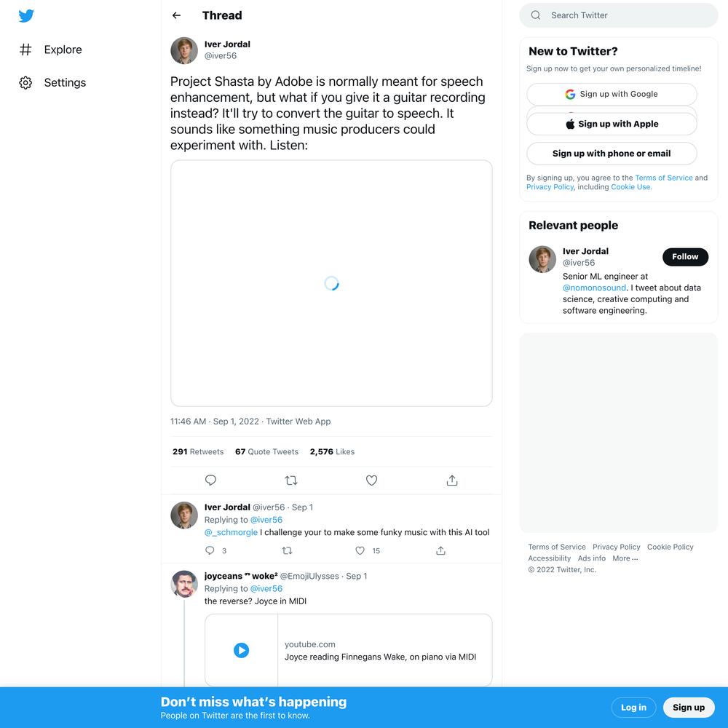Reply to the main tweet via the comment icon
Screen dimensions: 728x728
pos(211,480)
